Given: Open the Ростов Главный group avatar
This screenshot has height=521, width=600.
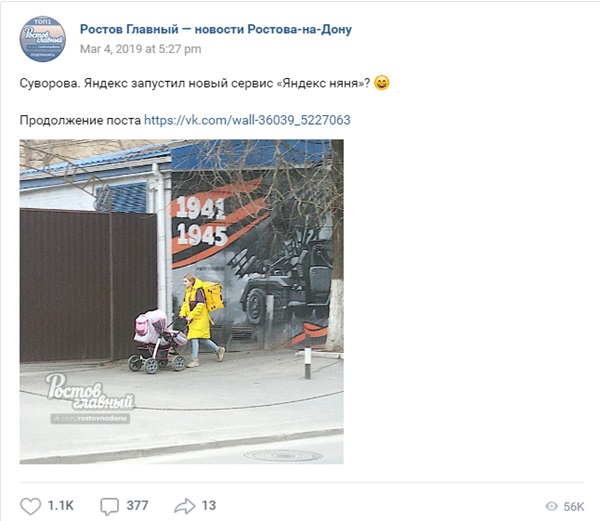Looking at the screenshot, I should click(x=42, y=39).
